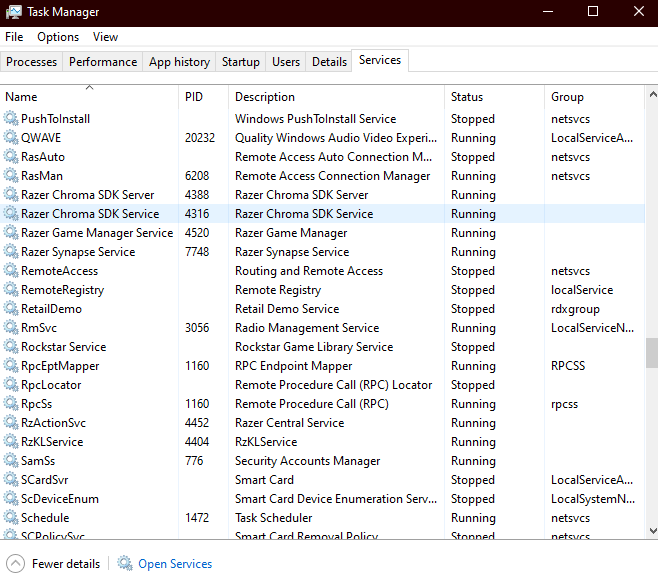Click gear icon of Razer Game Manager Service

pyautogui.click(x=11, y=233)
